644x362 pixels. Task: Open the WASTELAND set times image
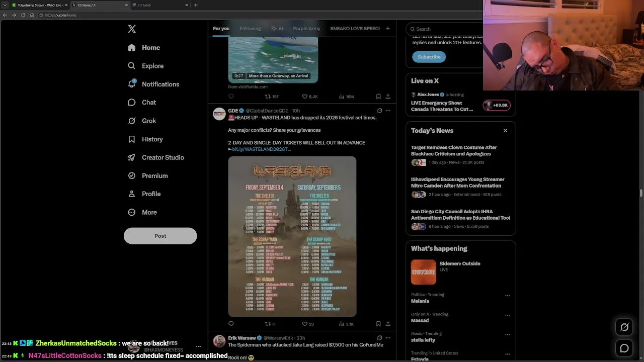tap(292, 237)
